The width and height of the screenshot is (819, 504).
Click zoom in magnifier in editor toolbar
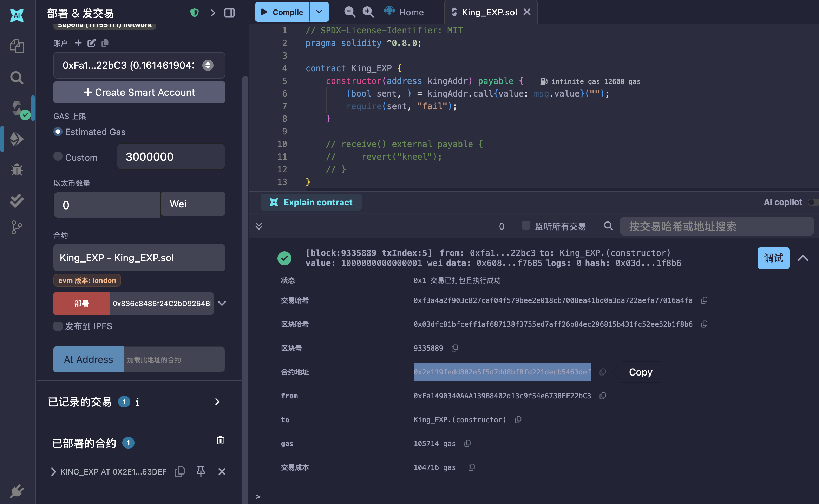pyautogui.click(x=368, y=12)
